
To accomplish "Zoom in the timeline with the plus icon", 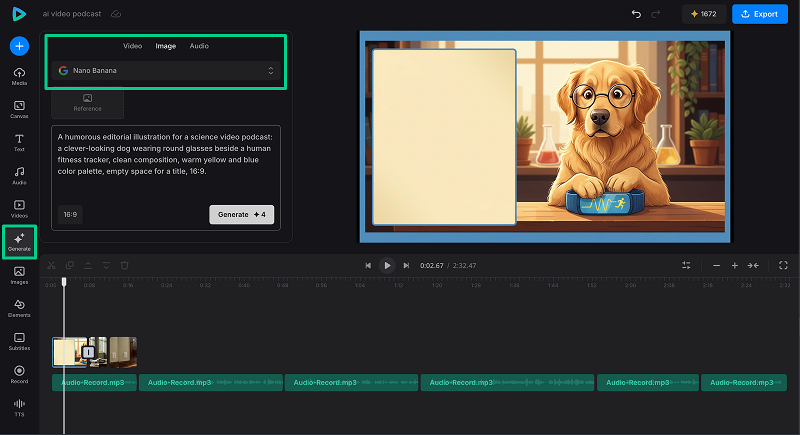I will click(735, 266).
